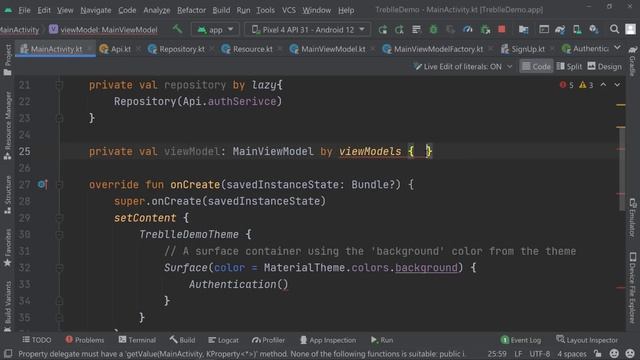Click the Attach Debugger to Android Process icon
The height and width of the screenshot is (360, 640).
coord(485,29)
